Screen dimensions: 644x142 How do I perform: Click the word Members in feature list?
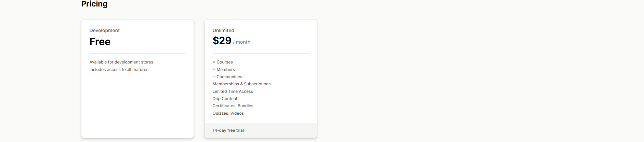click(x=226, y=70)
